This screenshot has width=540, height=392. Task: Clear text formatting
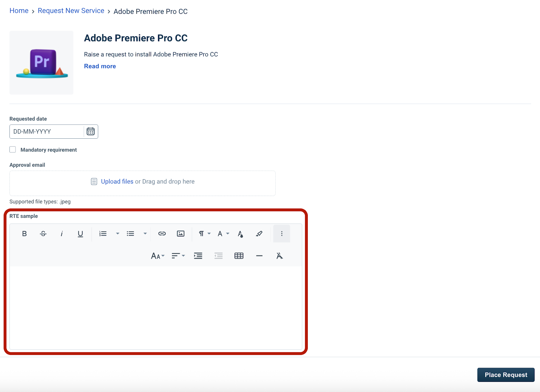tap(279, 256)
